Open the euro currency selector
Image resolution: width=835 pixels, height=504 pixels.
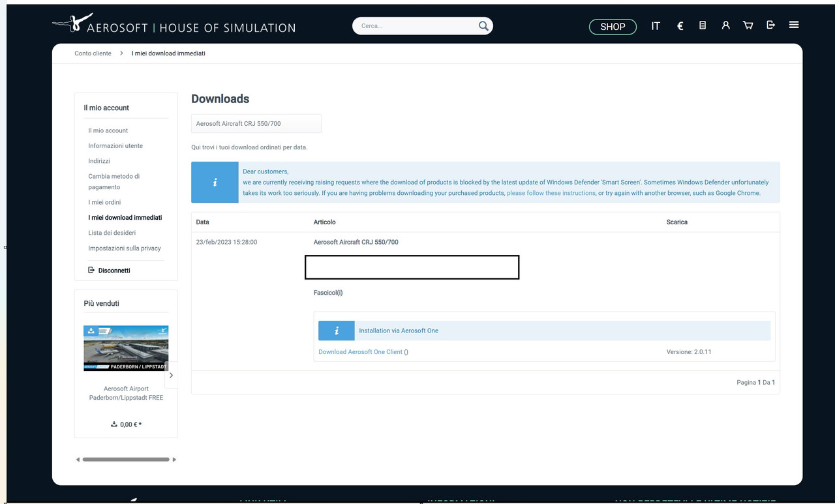point(680,26)
